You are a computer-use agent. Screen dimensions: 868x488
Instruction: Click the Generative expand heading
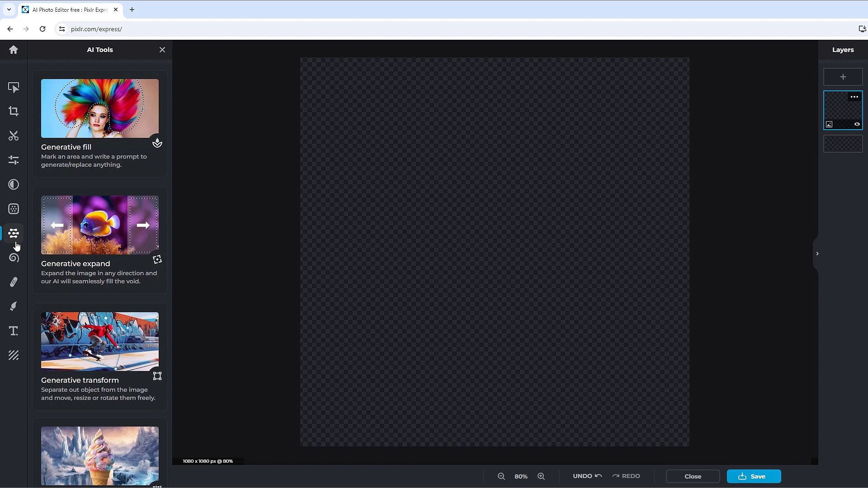click(75, 263)
